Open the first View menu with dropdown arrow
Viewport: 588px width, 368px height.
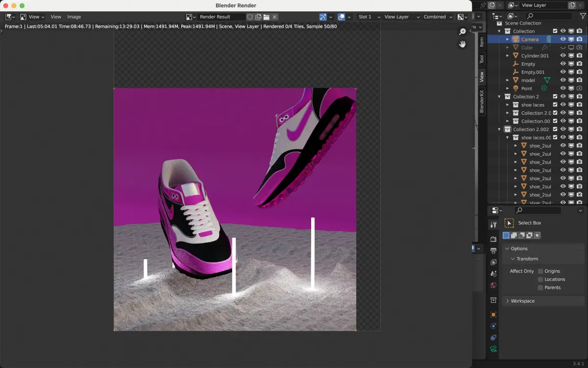32,17
